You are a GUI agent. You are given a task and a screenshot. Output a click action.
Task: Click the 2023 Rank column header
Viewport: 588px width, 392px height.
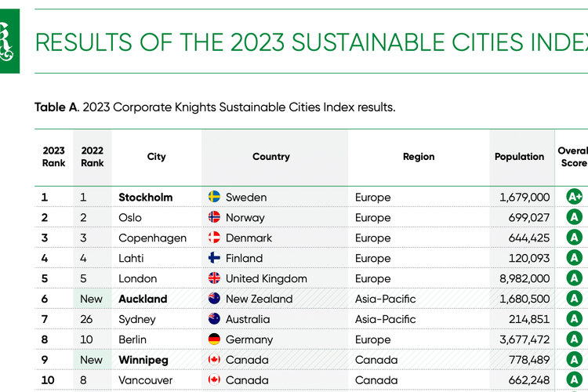pos(54,157)
